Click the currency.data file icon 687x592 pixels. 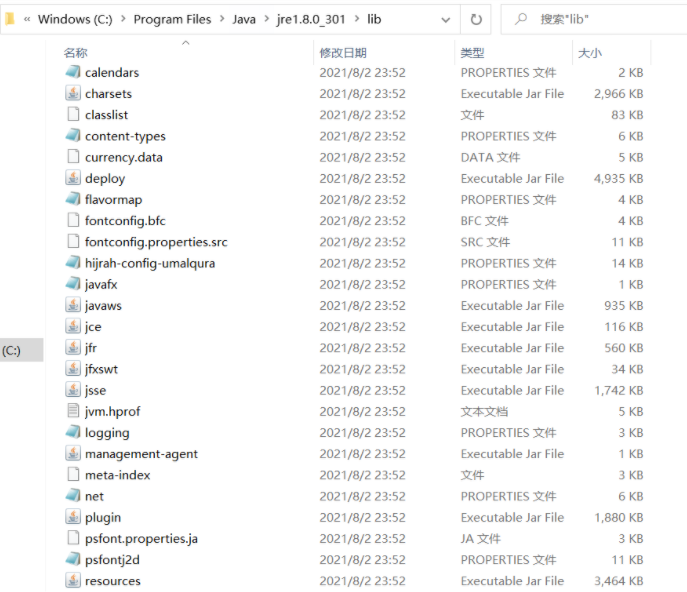click(x=73, y=156)
